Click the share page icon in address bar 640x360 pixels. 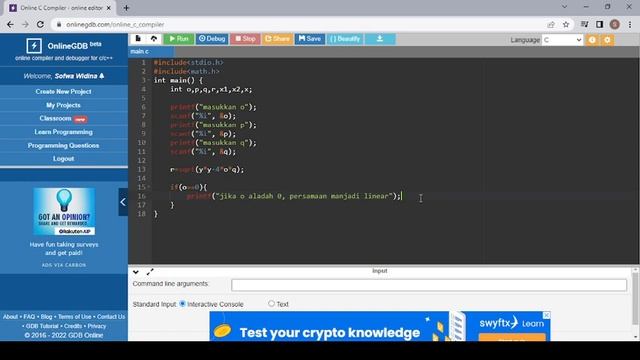click(551, 24)
